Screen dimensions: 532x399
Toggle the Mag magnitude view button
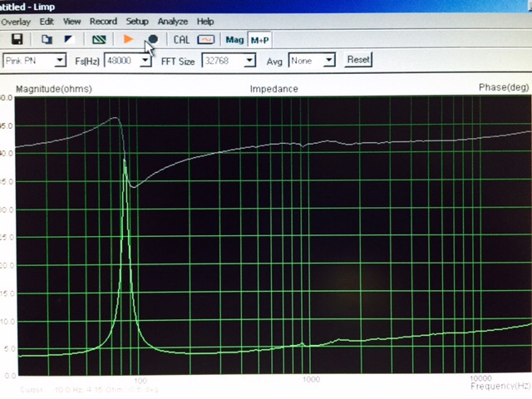[234, 39]
